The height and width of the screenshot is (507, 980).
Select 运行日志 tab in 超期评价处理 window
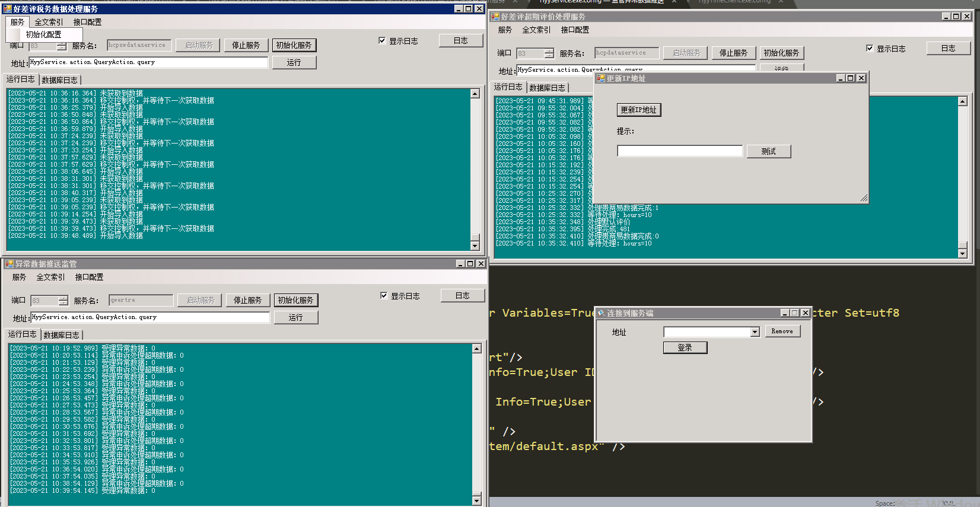[x=508, y=87]
